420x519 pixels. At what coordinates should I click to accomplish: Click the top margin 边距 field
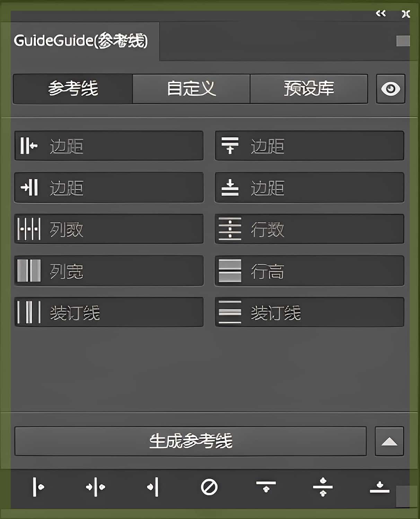(309, 146)
